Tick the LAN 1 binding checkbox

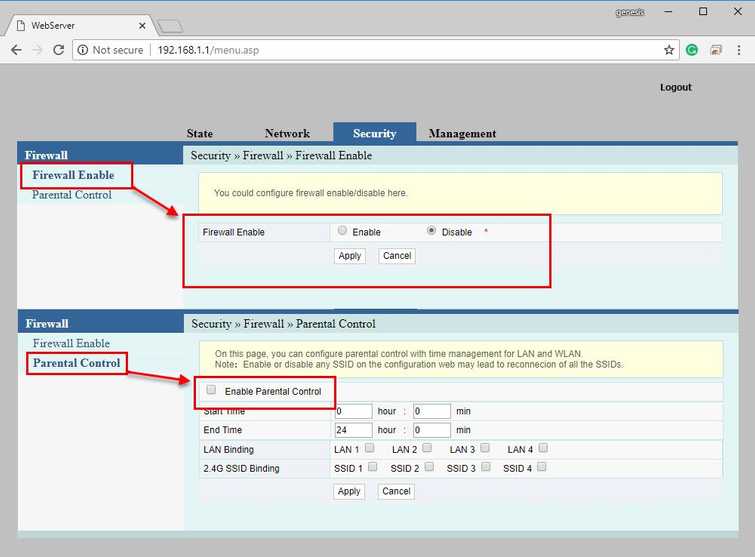point(369,448)
